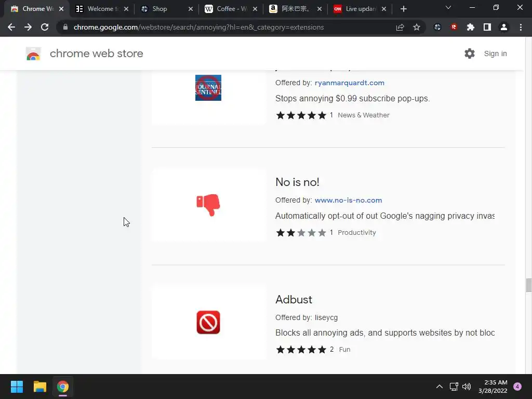Toggle the browser side panel
This screenshot has height=399, width=532.
pos(487,27)
